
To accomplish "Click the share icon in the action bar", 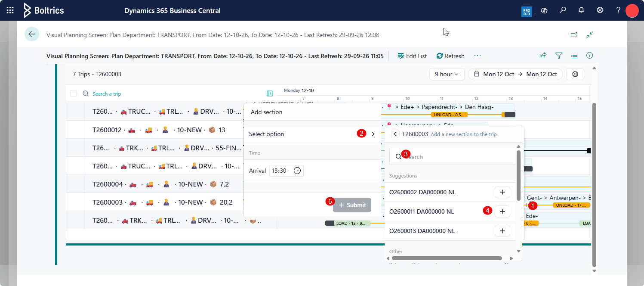I will click(x=543, y=56).
